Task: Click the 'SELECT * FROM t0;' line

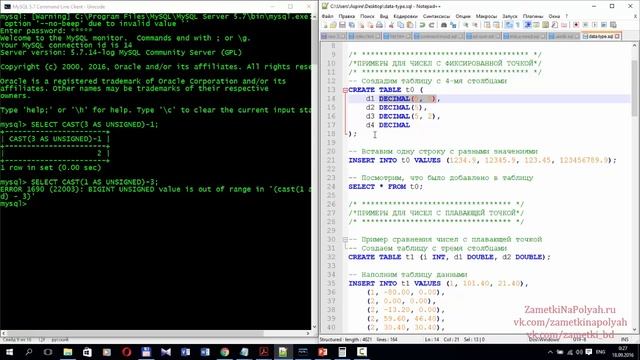Action: pyautogui.click(x=386, y=187)
